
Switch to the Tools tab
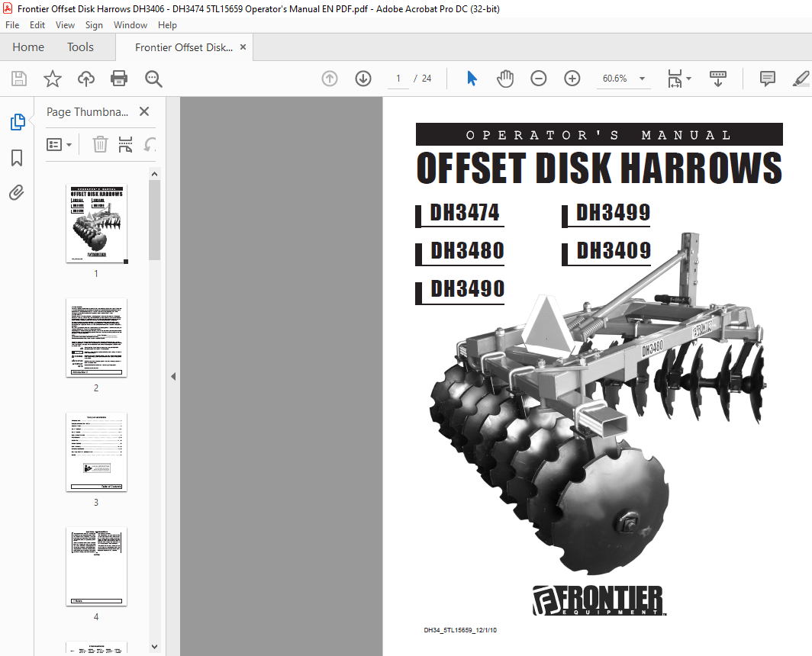pos(80,47)
